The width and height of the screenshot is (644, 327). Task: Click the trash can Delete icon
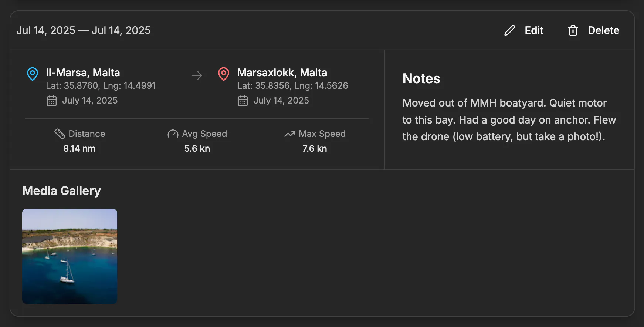[573, 31]
